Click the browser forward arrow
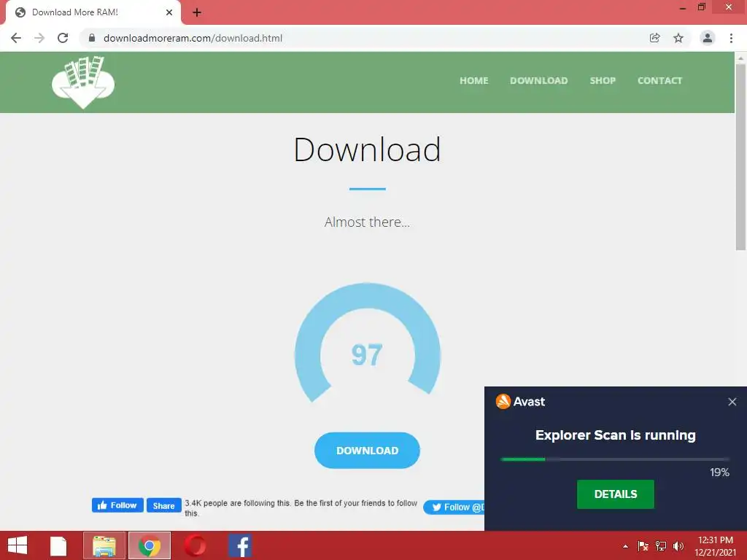 39,38
